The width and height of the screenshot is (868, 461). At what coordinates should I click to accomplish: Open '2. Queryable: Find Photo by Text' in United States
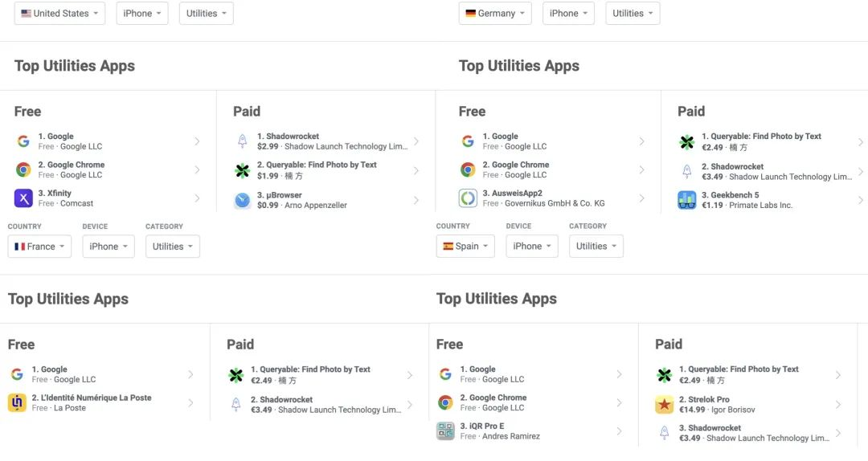point(317,165)
